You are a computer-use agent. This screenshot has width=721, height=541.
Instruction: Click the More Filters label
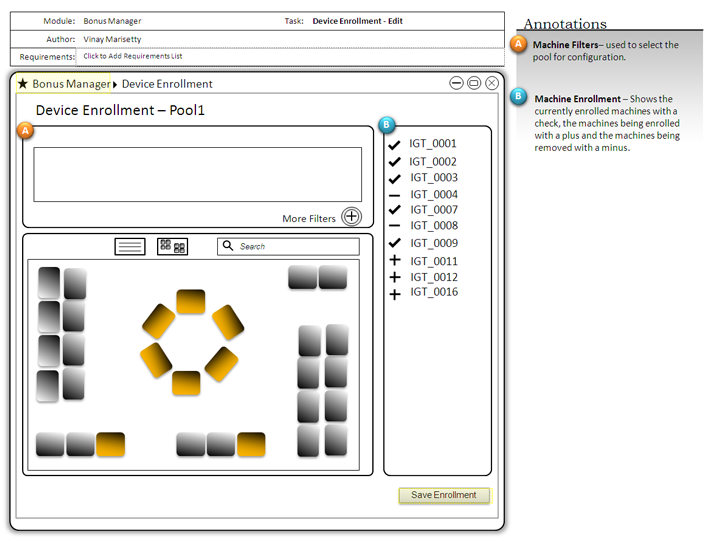tap(309, 219)
